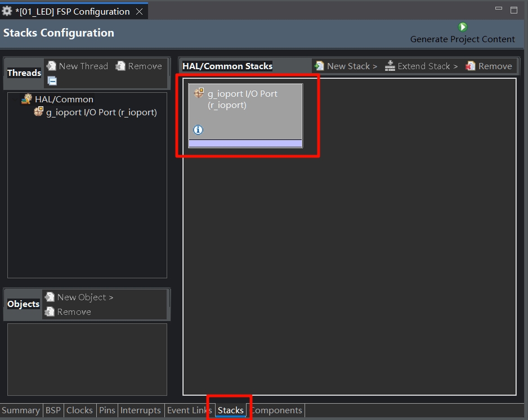Switch to the Pins tab
Viewport: 528px width, 420px height.
pyautogui.click(x=107, y=410)
